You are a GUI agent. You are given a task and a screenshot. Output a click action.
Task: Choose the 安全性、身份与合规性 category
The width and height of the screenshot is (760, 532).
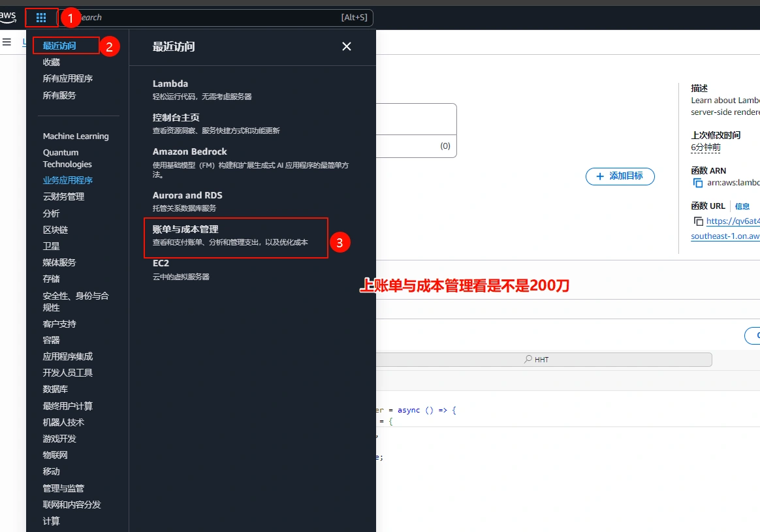tap(76, 302)
